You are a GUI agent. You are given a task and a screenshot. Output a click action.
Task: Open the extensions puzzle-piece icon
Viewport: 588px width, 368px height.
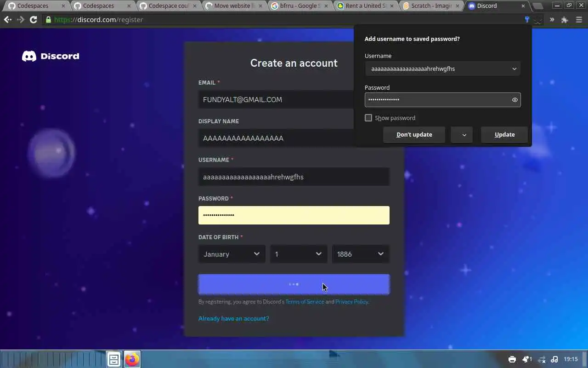click(565, 20)
